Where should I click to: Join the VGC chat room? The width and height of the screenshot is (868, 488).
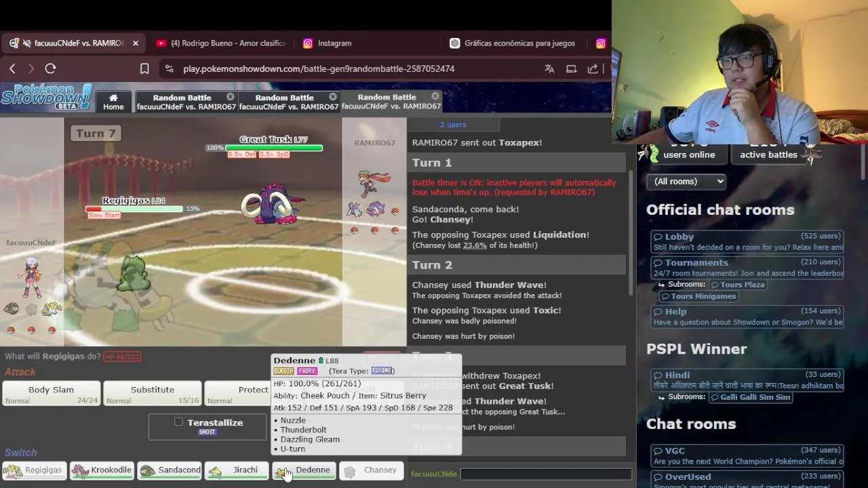click(747, 455)
